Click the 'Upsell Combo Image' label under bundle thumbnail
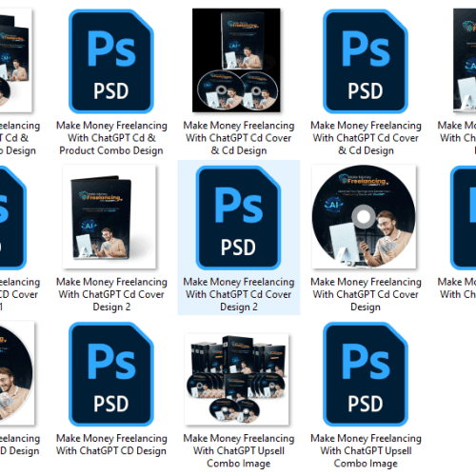The height and width of the screenshot is (476, 476). tap(239, 451)
